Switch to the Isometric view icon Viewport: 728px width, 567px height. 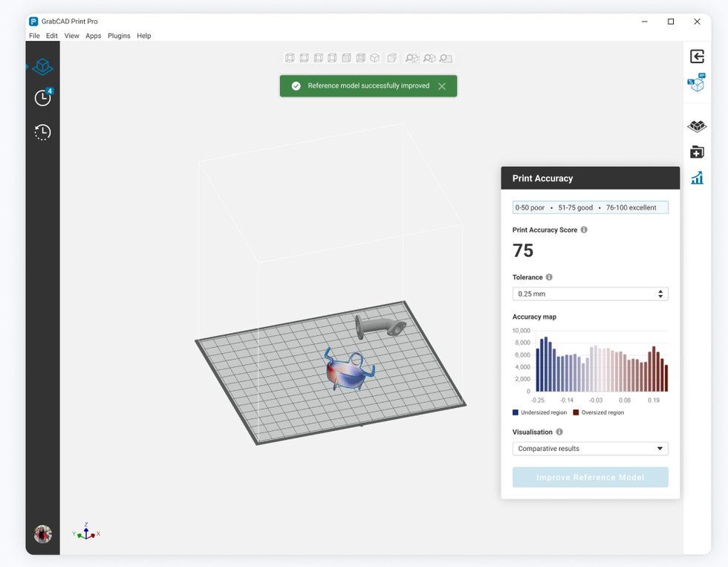(375, 58)
